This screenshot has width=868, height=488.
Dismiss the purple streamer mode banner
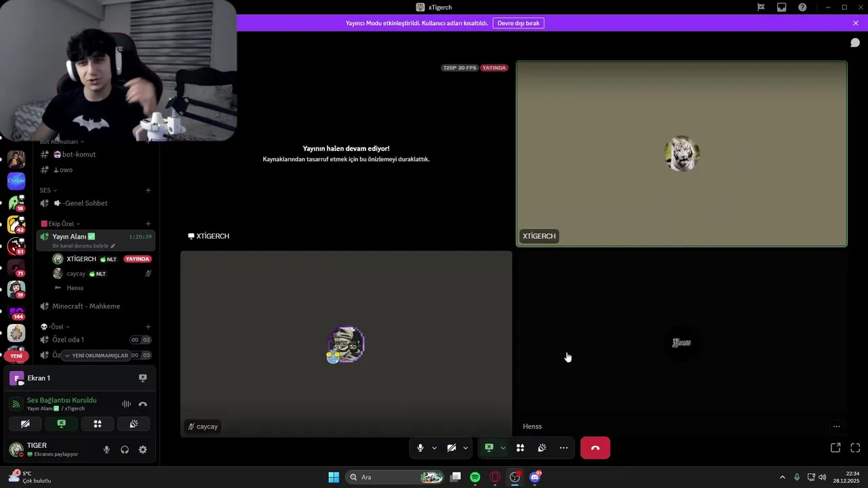pos(856,23)
